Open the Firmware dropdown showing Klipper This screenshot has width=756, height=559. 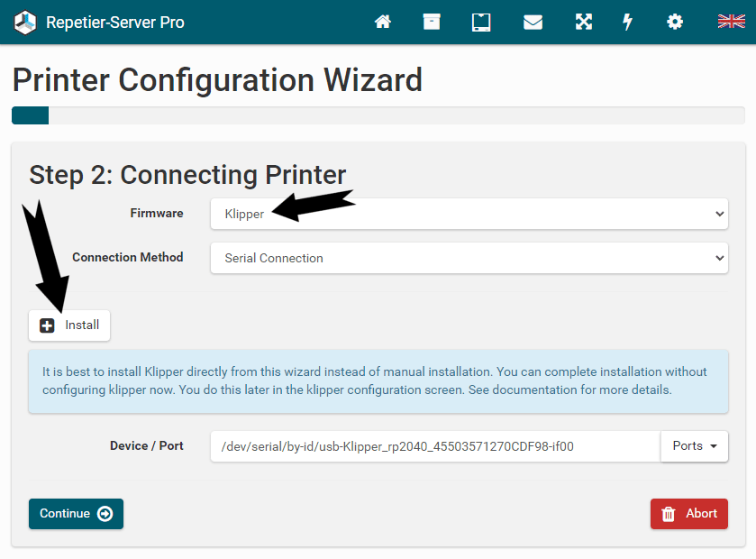(469, 214)
